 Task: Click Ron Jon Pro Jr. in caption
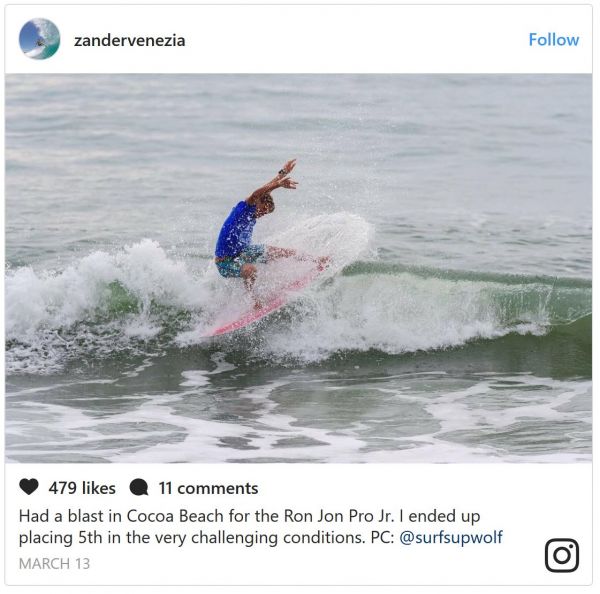(339, 516)
